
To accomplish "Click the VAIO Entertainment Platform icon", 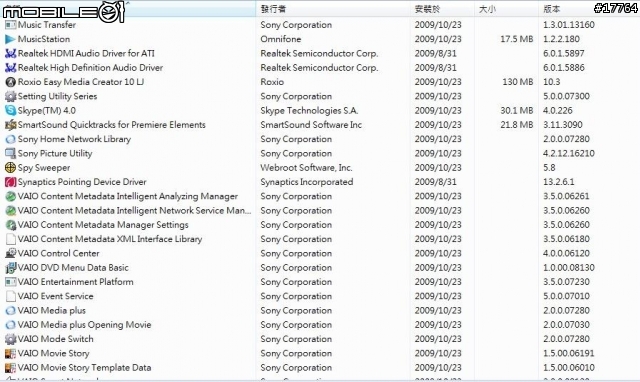I will coord(10,282).
